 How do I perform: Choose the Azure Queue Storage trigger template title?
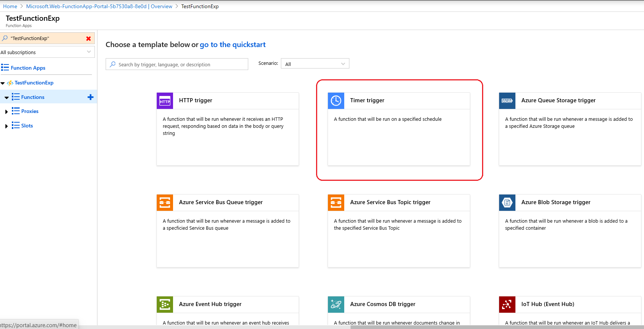[558, 100]
